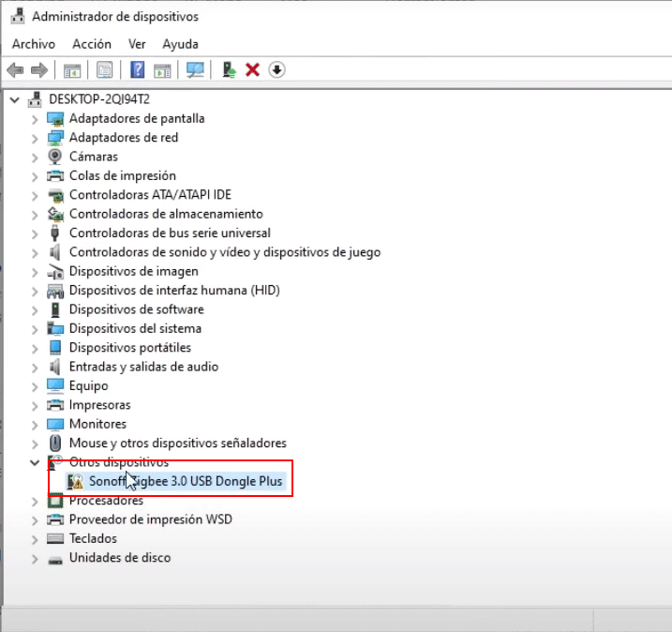Image resolution: width=672 pixels, height=632 pixels.
Task: Click the blue question mark help icon
Action: tap(138, 70)
